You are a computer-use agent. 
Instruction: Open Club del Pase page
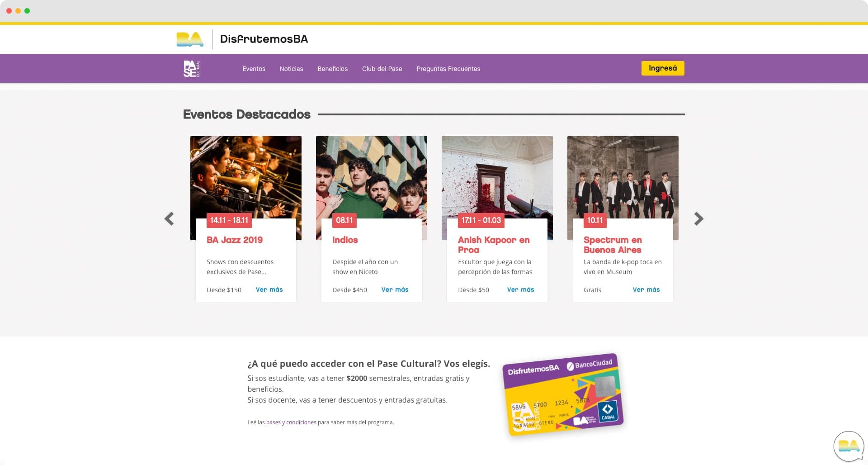point(382,69)
